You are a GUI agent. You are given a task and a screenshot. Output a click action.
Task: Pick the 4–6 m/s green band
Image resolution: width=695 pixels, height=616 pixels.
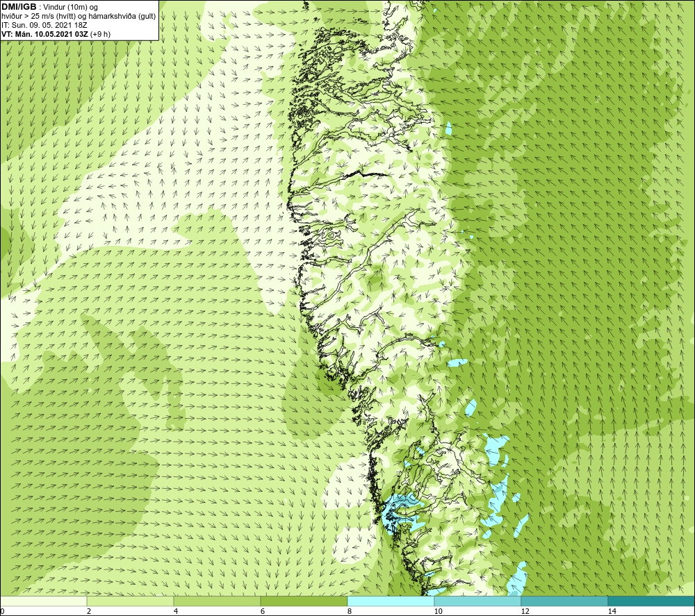point(217,601)
